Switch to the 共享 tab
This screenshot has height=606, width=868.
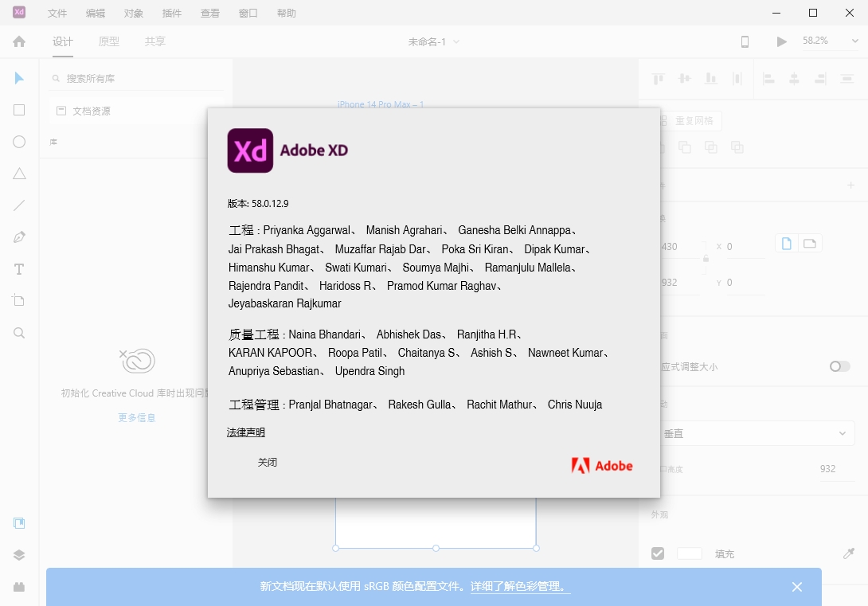point(155,41)
